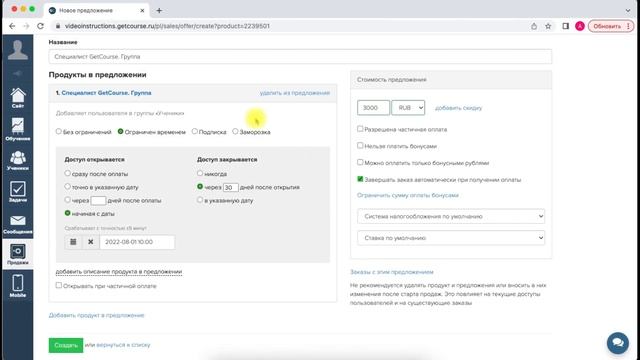Reload the browser page
The width and height of the screenshot is (640, 360).
(x=40, y=26)
